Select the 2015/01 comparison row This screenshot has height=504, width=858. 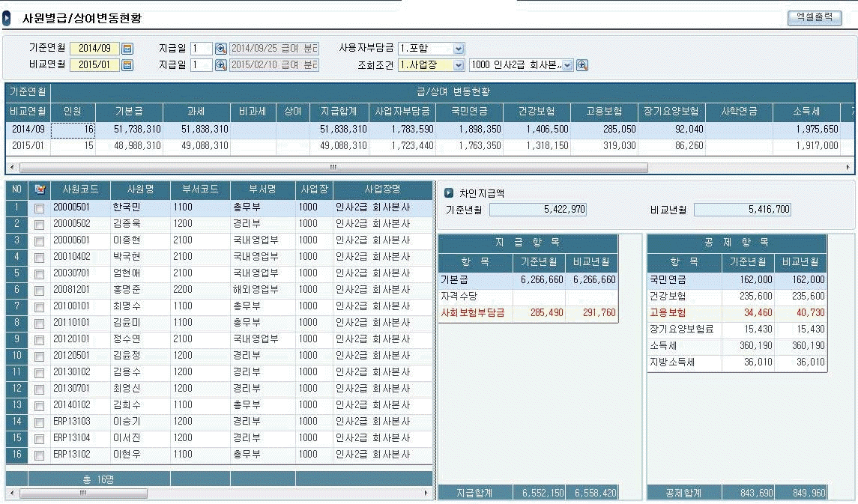[x=28, y=146]
